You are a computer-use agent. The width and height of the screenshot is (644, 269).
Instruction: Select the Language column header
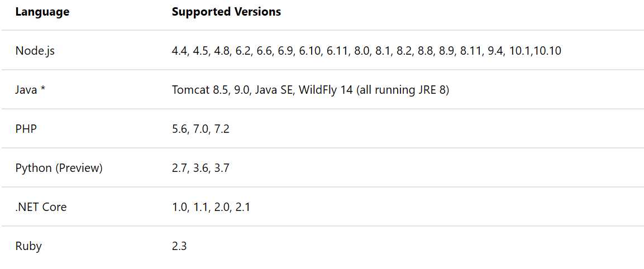tap(42, 12)
